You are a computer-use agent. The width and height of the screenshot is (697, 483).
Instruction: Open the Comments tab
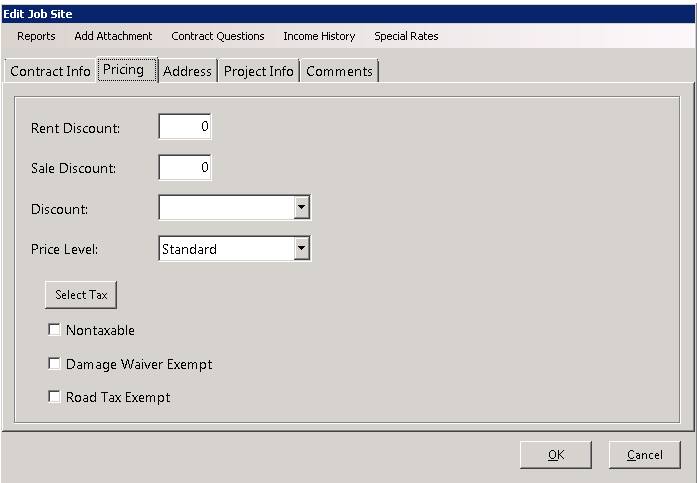[339, 71]
